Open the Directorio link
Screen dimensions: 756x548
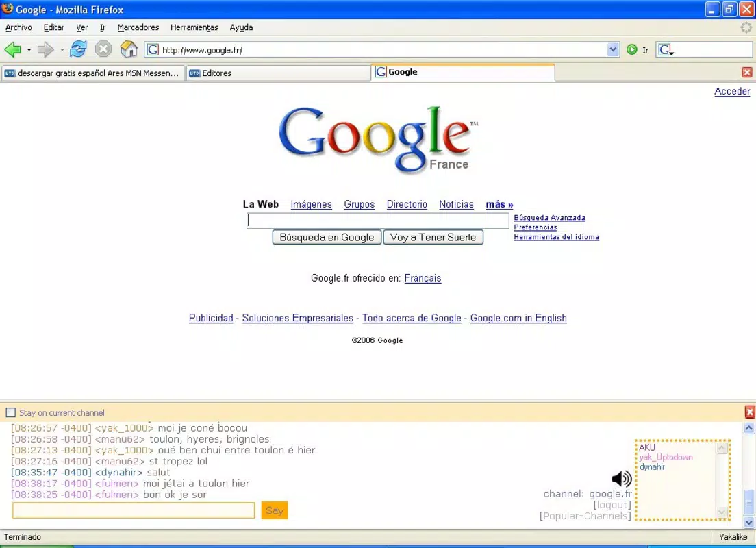click(407, 204)
